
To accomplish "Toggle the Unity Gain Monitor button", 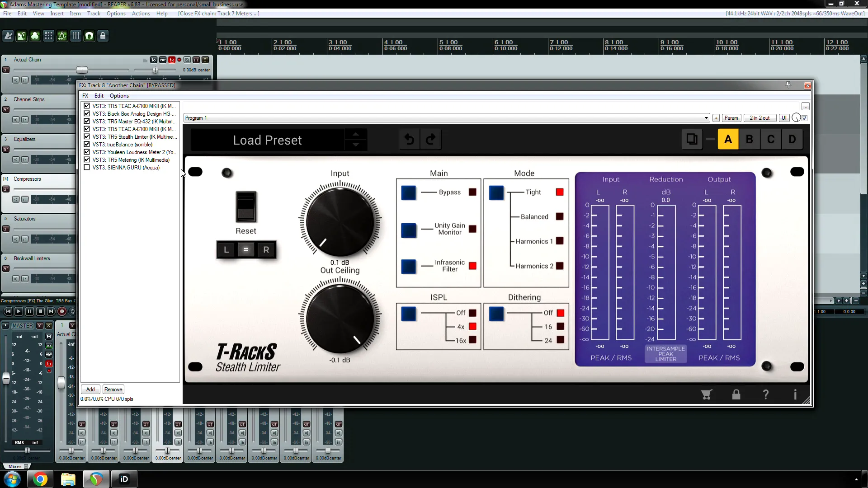I will (408, 230).
